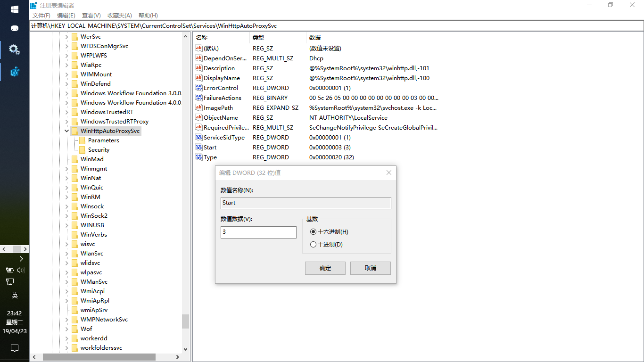Click the registry path address bar
The height and width of the screenshot is (362, 644).
coord(337,26)
